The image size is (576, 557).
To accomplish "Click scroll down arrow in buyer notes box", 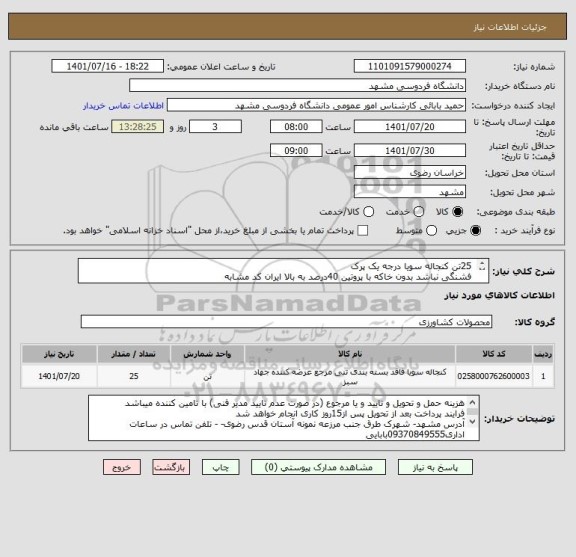I will 472,421.
